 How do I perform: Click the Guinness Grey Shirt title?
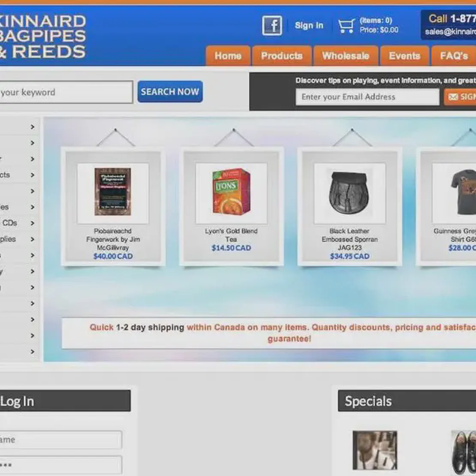(x=455, y=235)
